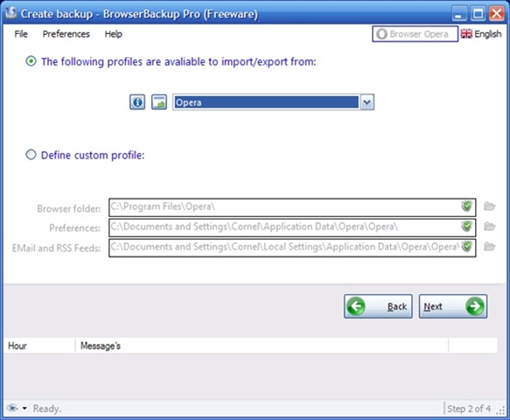Click green shield icon in EMail and RSS field
The height and width of the screenshot is (420, 510).
click(x=467, y=247)
